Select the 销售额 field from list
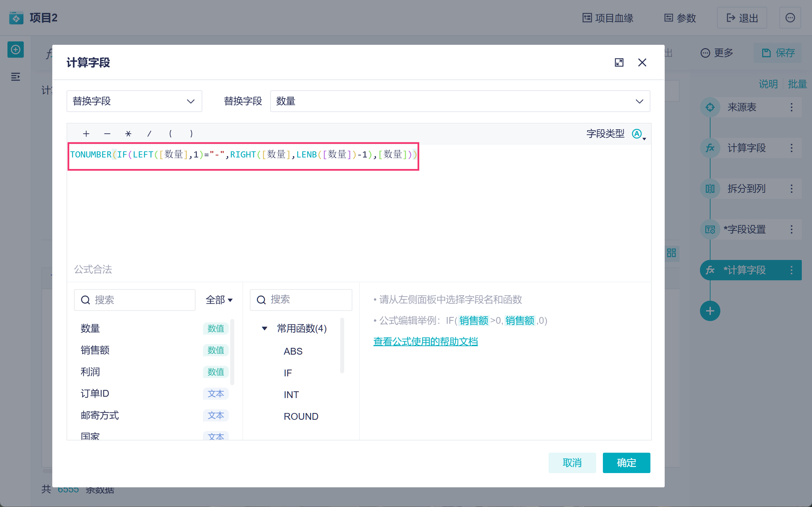Image resolution: width=812 pixels, height=507 pixels. (95, 350)
